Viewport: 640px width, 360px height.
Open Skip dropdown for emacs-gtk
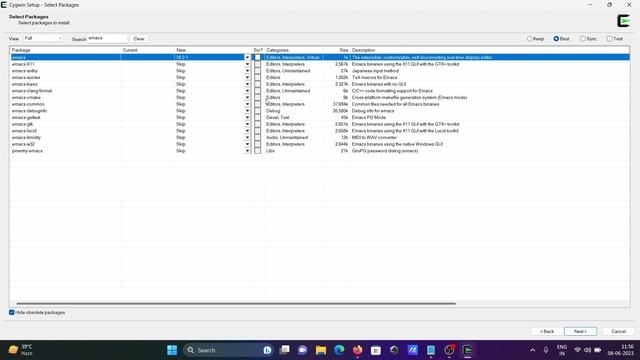tap(247, 124)
